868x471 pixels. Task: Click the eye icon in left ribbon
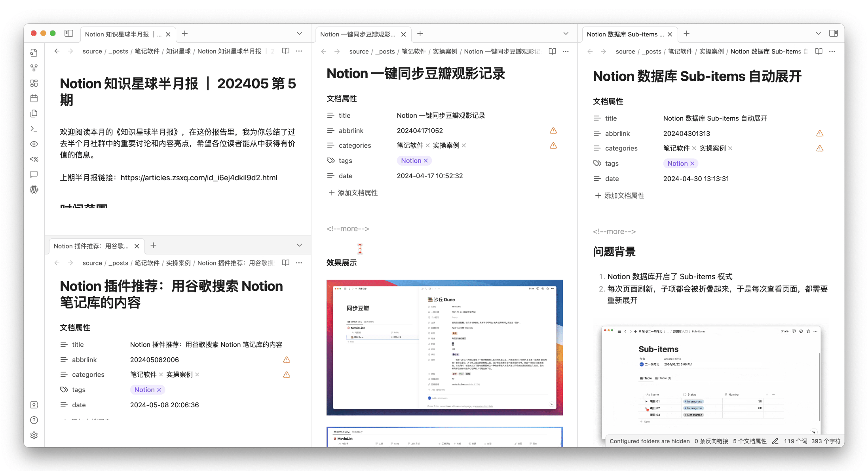click(x=34, y=144)
